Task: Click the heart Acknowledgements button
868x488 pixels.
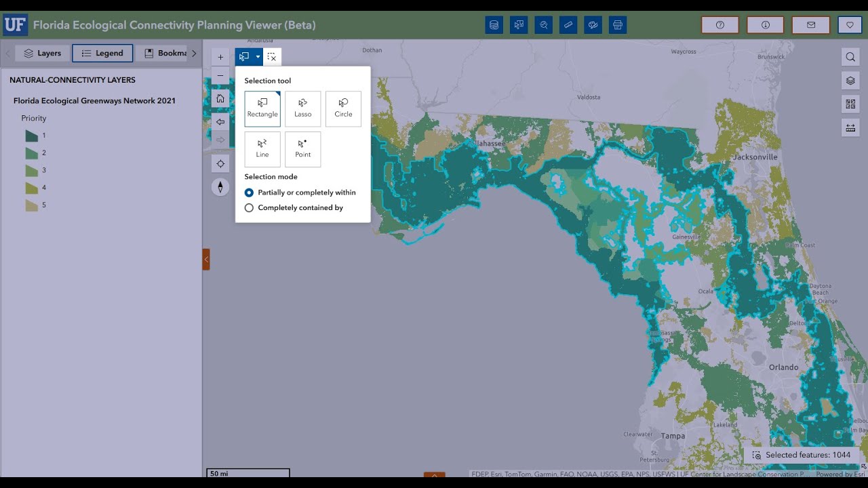Action: click(x=850, y=25)
